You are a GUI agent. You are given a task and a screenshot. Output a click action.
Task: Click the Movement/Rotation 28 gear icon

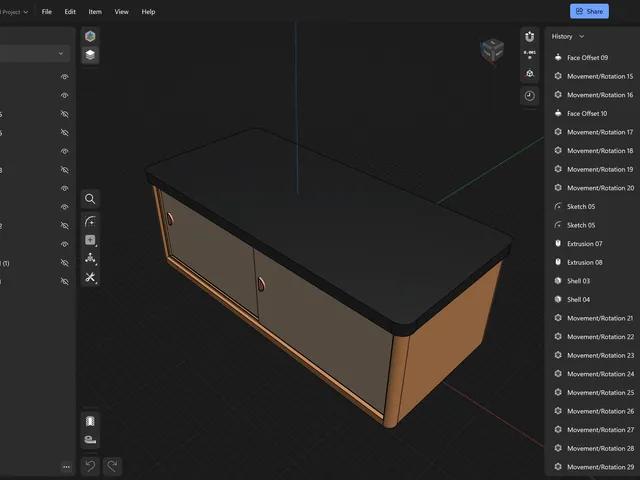558,448
